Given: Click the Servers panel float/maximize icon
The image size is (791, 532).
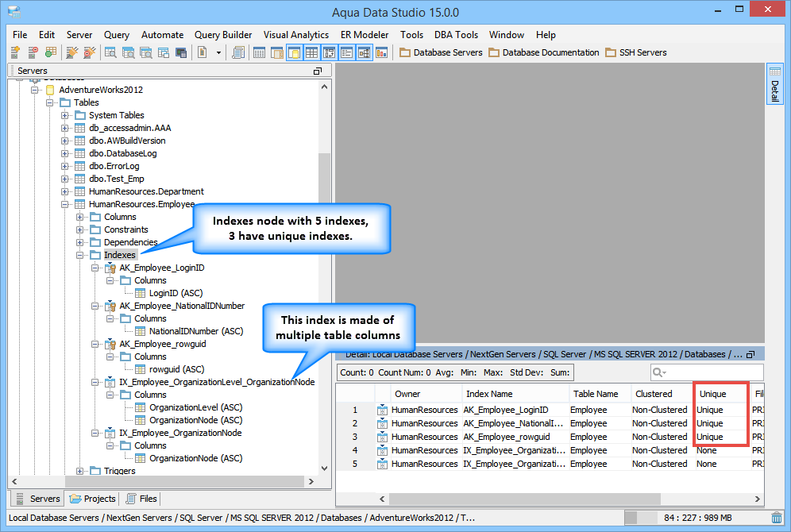Looking at the screenshot, I should click(318, 71).
